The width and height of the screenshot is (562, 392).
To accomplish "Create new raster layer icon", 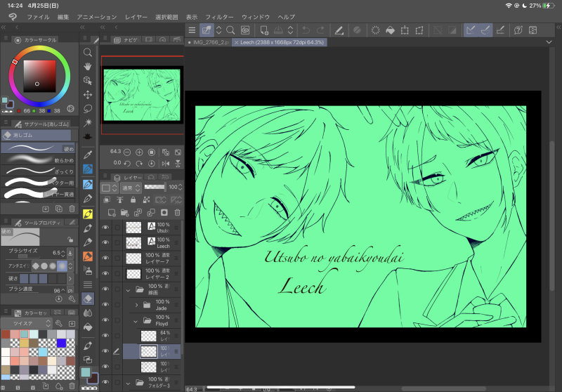I will click(112, 213).
